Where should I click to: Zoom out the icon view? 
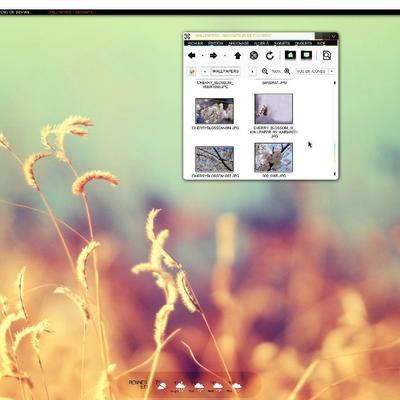(265, 71)
